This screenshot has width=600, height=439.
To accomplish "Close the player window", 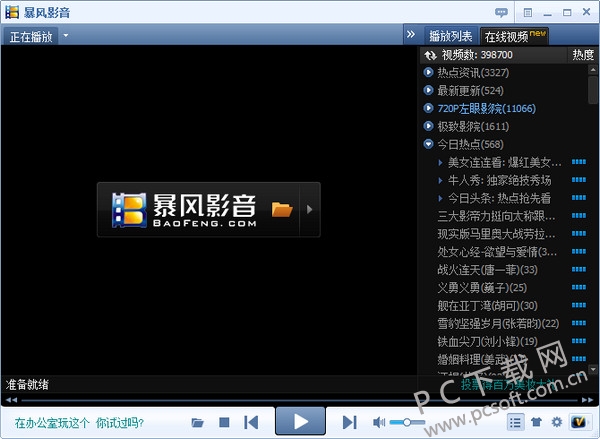I will pos(587,12).
